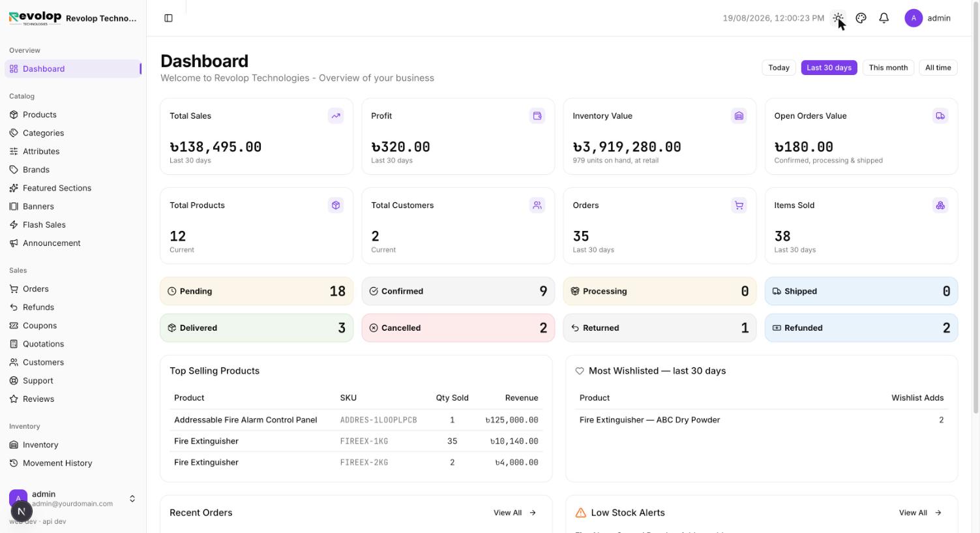Image resolution: width=980 pixels, height=533 pixels.
Task: Open Announcement page
Action: (73, 243)
